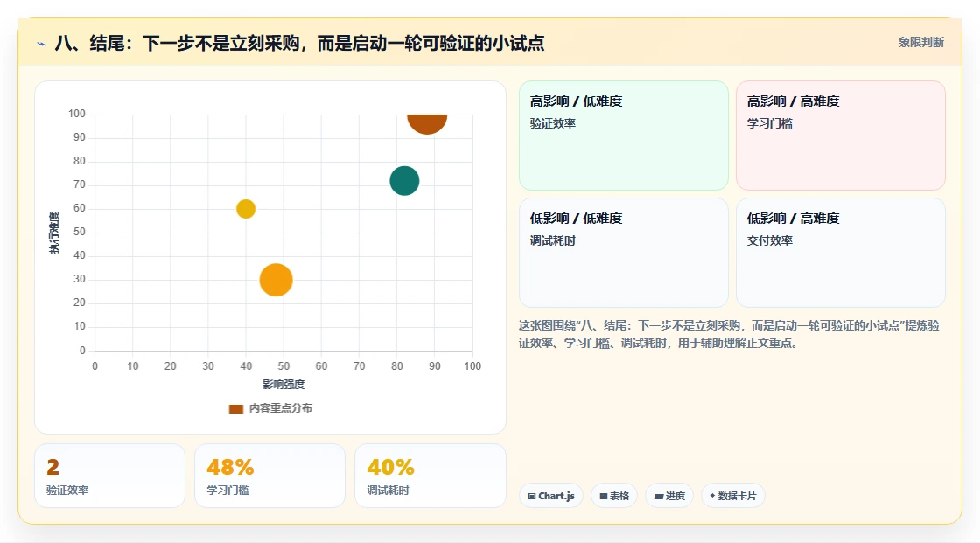Click the 象限判断 label in the header
The height and width of the screenshot is (543, 980).
tap(920, 43)
